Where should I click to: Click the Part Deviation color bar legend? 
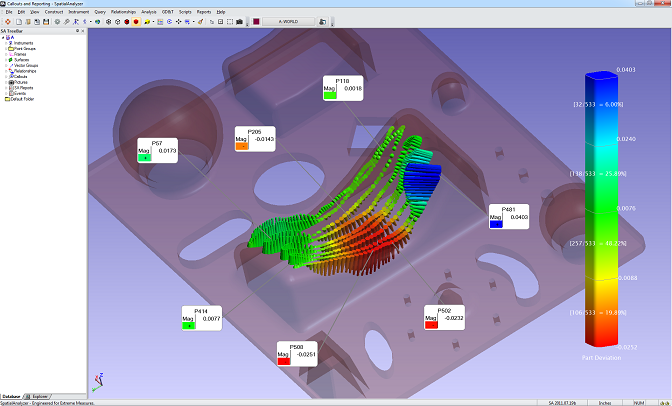pyautogui.click(x=601, y=209)
